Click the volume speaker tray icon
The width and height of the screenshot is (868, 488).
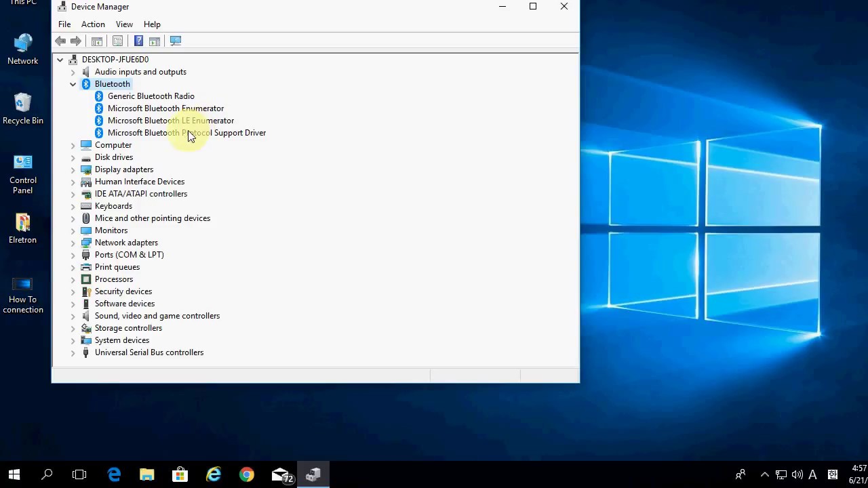797,474
